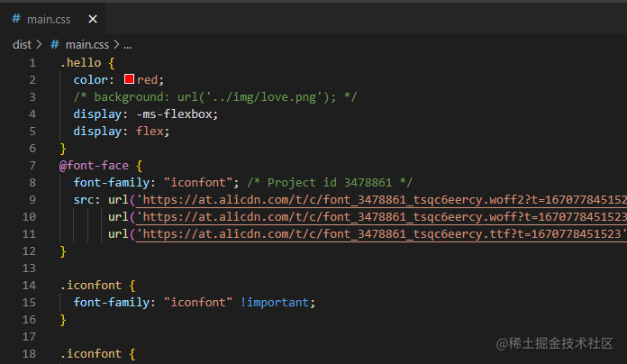Image resolution: width=627 pixels, height=364 pixels.
Task: Click the CSS hash icon on the main.css tab
Action: click(x=16, y=18)
